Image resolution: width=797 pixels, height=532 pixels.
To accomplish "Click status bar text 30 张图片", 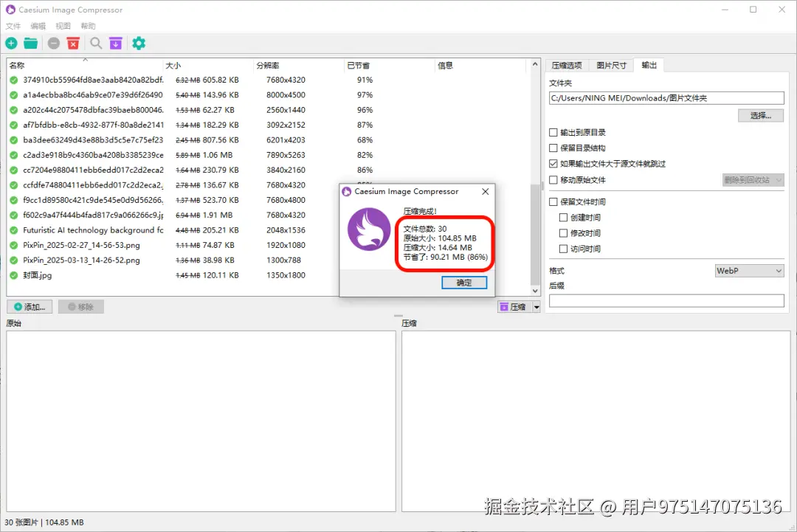I will tap(21, 522).
